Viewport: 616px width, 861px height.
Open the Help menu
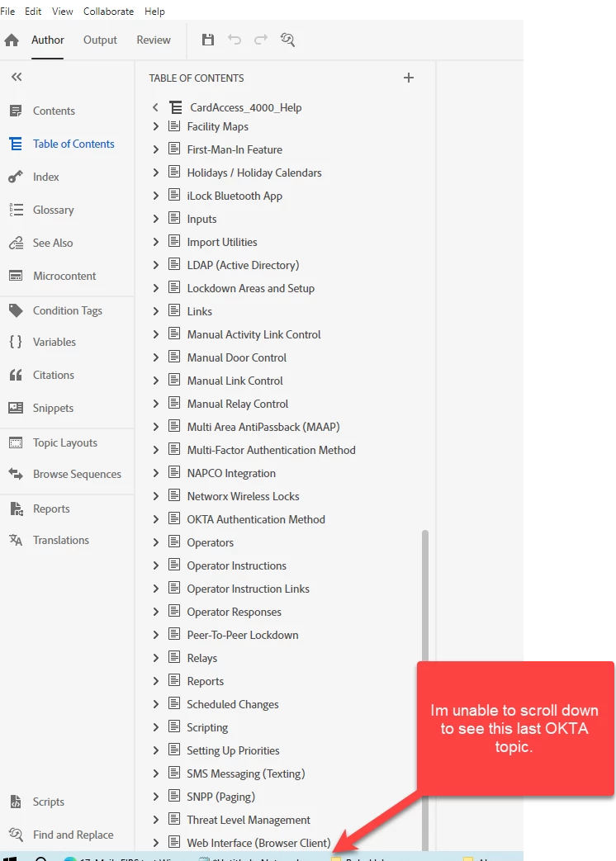154,11
